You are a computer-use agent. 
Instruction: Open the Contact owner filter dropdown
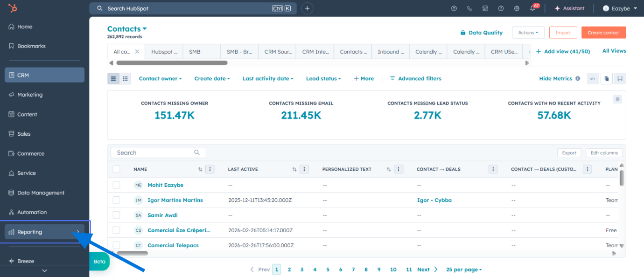[160, 79]
